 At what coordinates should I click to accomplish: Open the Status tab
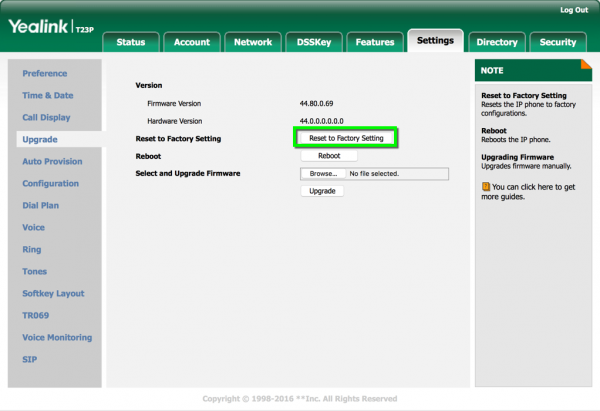pos(131,42)
